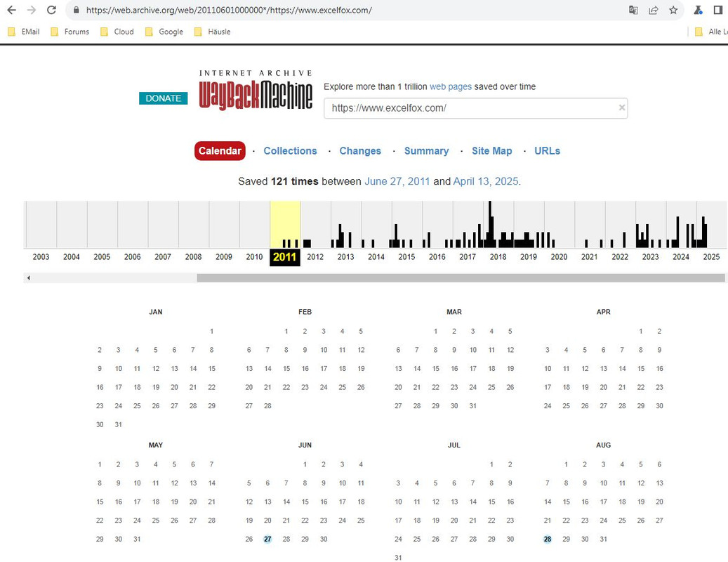This screenshot has height=562, width=728.
Task: Click the FEB month heading
Action: coord(305,312)
